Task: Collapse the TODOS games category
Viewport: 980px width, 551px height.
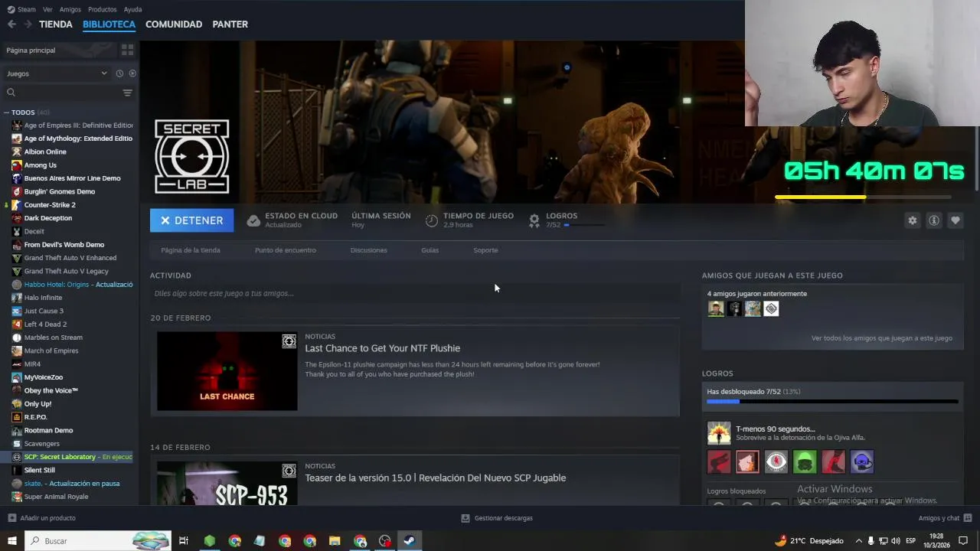Action: click(6, 112)
